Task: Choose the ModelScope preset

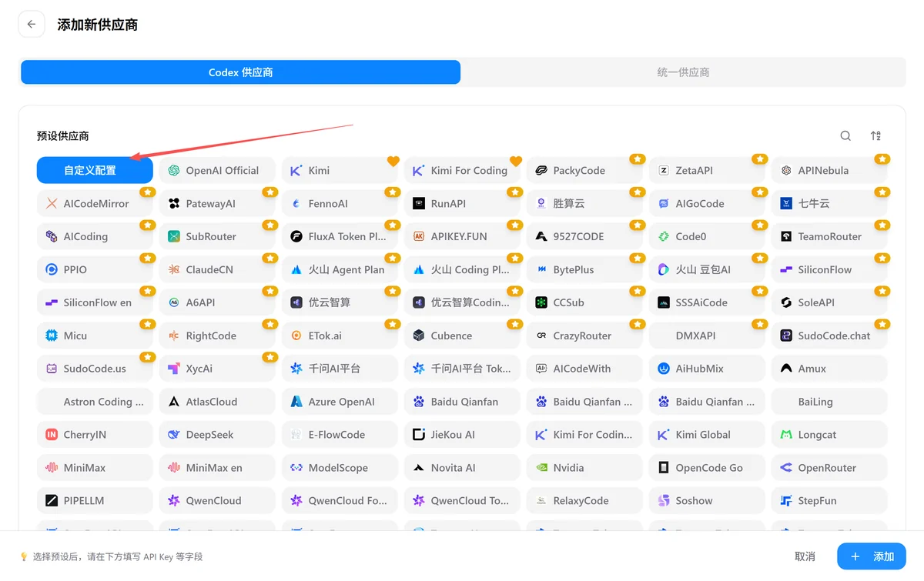Action: coord(340,468)
